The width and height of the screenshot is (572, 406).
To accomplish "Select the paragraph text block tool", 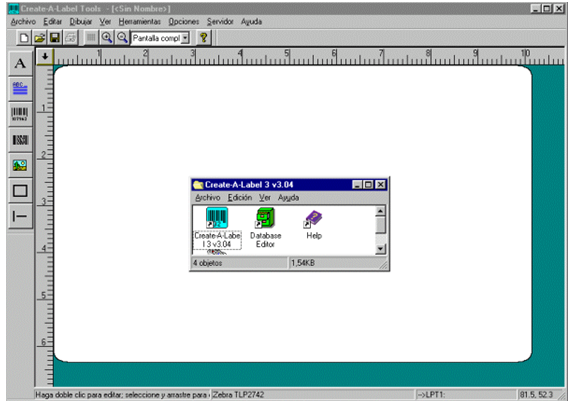I will pyautogui.click(x=20, y=89).
